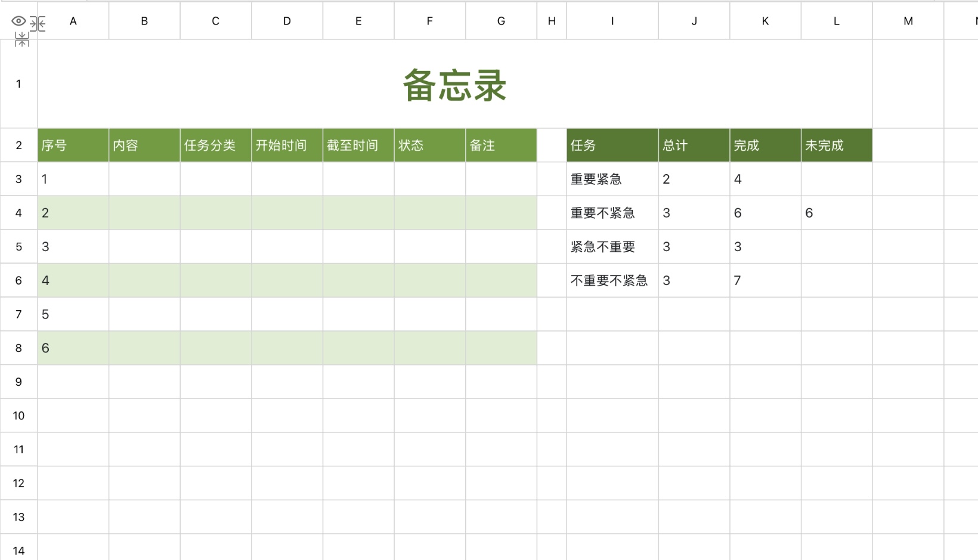Select narrow column H header
This screenshot has height=560, width=978.
point(552,21)
